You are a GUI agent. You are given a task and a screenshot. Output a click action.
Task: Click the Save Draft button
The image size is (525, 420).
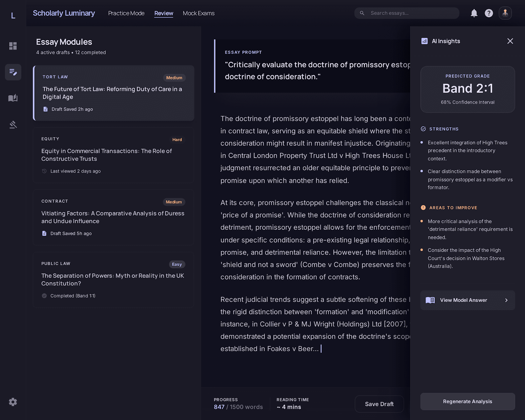379,404
